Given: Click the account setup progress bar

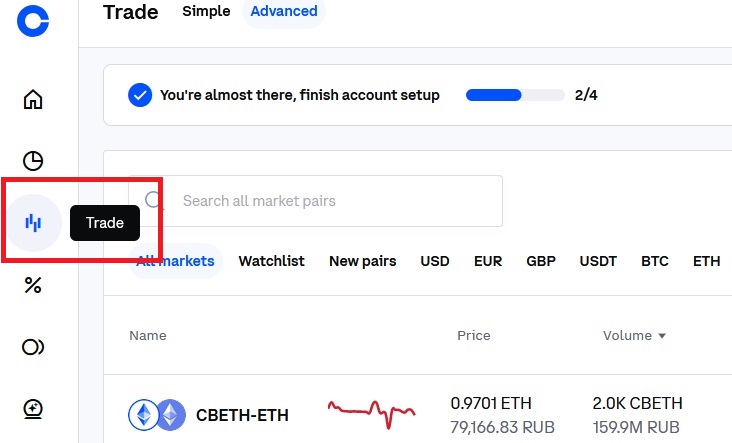Looking at the screenshot, I should (515, 95).
